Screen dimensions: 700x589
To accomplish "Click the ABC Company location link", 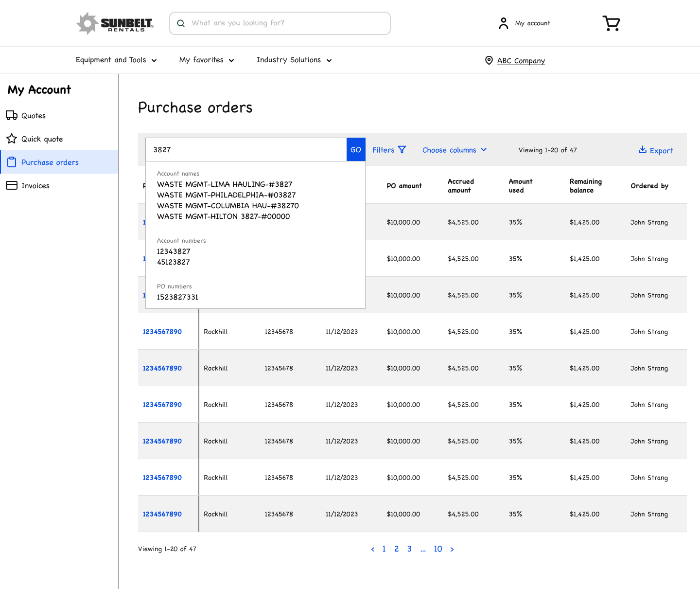I will [521, 61].
